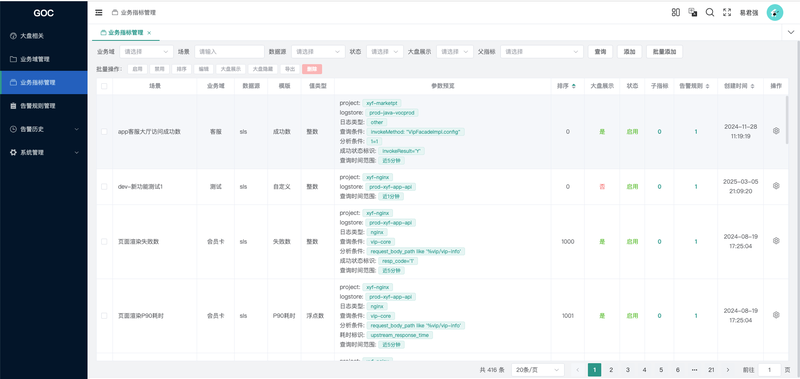This screenshot has width=800, height=379.
Task: Open the 数据源 filter dropdown
Action: (318, 52)
